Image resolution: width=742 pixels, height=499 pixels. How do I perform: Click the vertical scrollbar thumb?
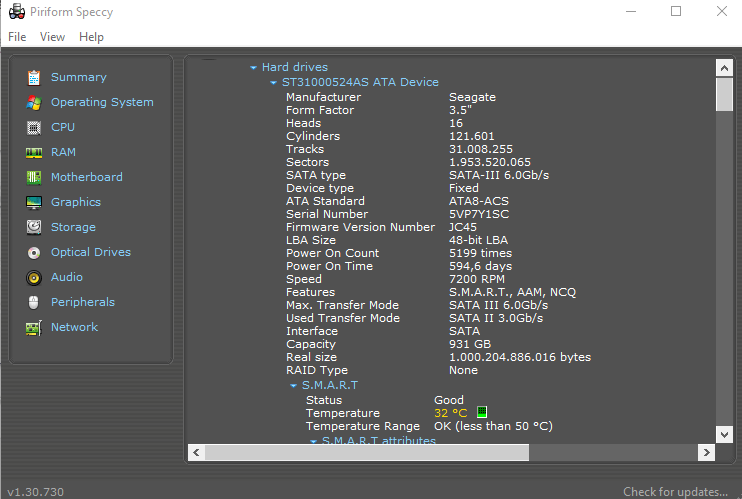724,95
